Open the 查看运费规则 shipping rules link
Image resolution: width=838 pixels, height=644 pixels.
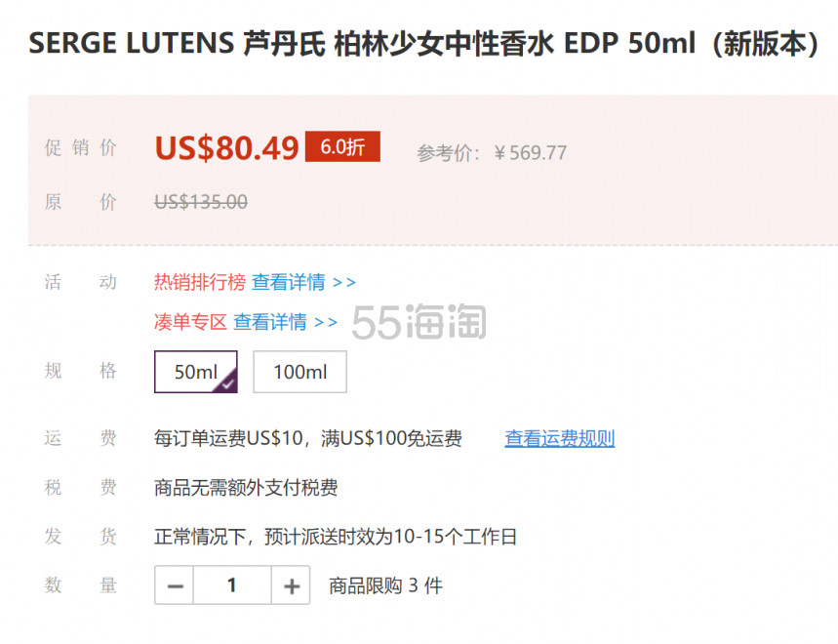click(x=560, y=438)
